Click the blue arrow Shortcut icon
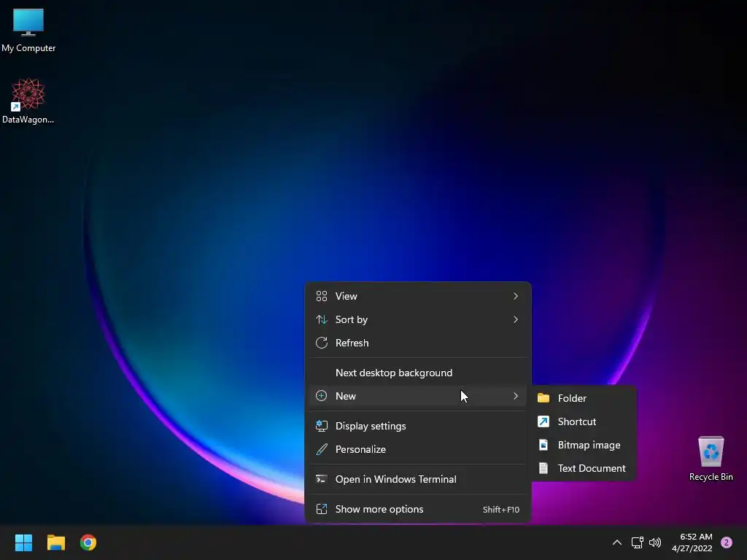 [543, 421]
